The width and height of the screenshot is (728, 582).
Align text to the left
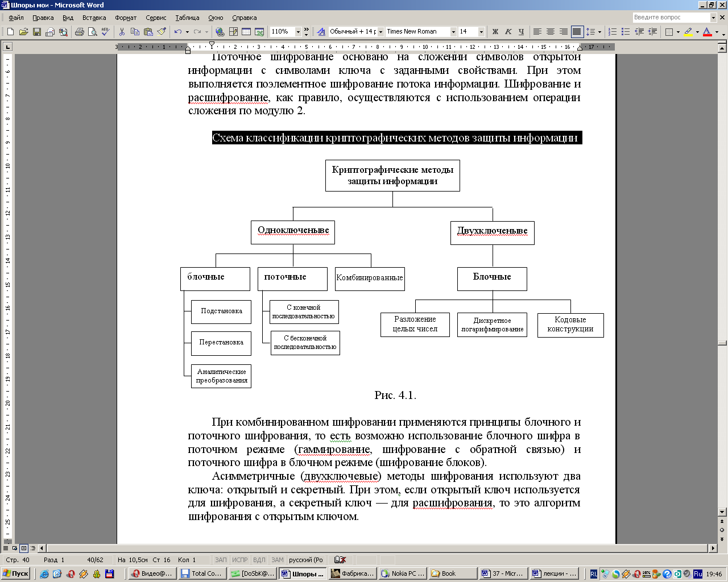(537, 32)
